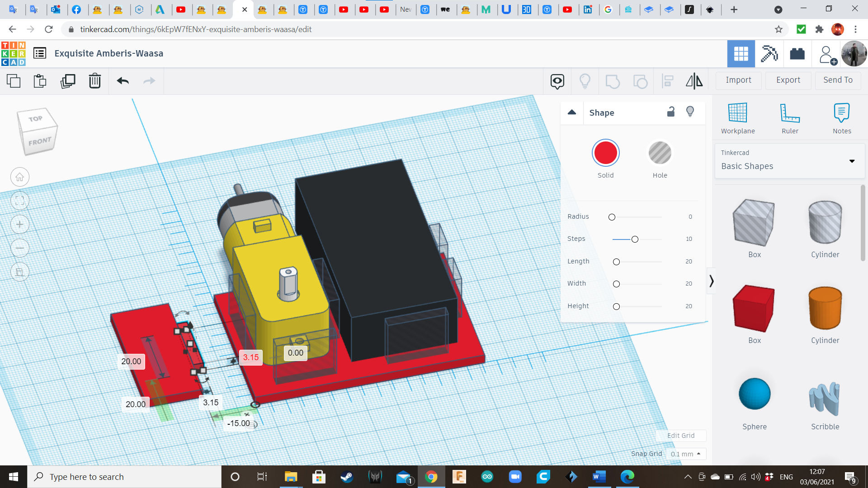
Task: Add a Note using the Notes icon
Action: (x=841, y=117)
